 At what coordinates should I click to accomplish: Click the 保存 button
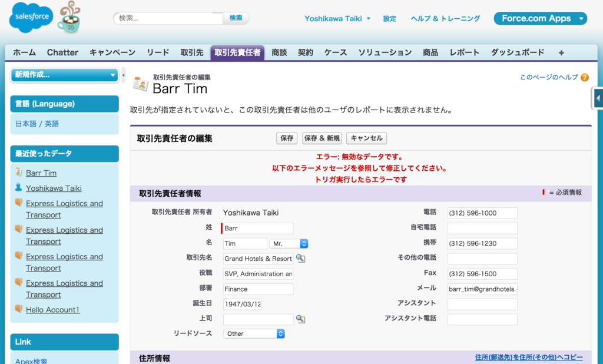(x=287, y=138)
